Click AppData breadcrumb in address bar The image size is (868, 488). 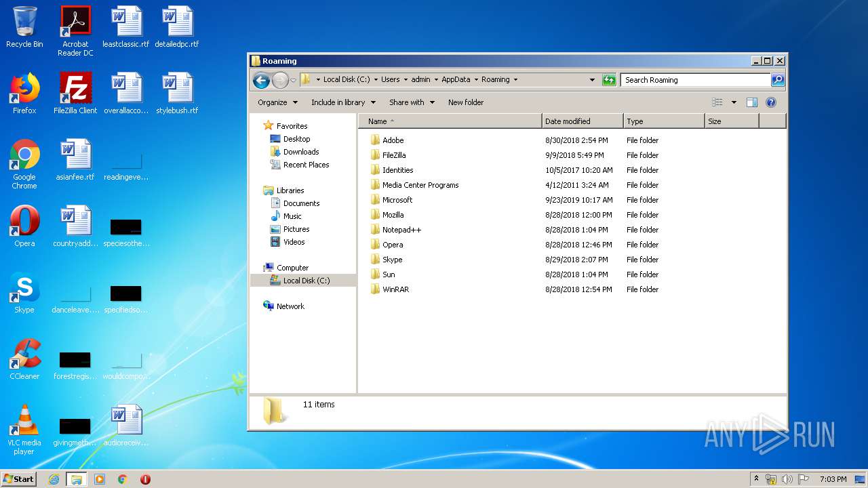click(x=456, y=79)
